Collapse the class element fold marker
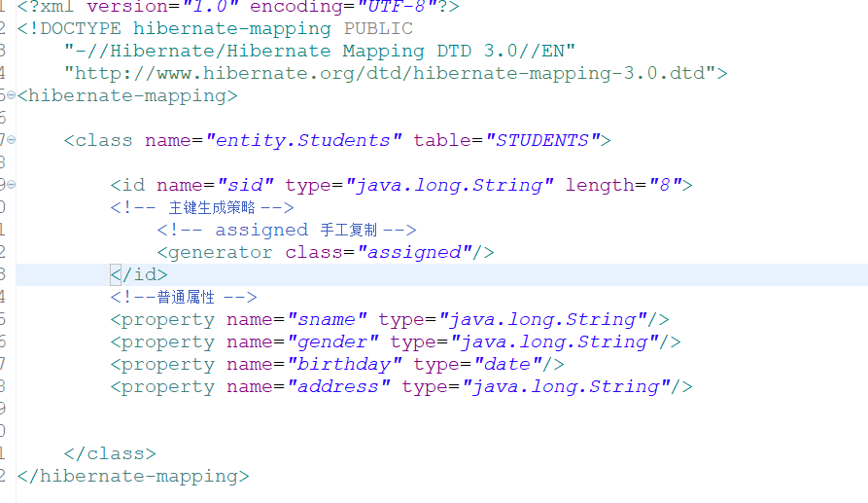The image size is (868, 503). (x=11, y=139)
